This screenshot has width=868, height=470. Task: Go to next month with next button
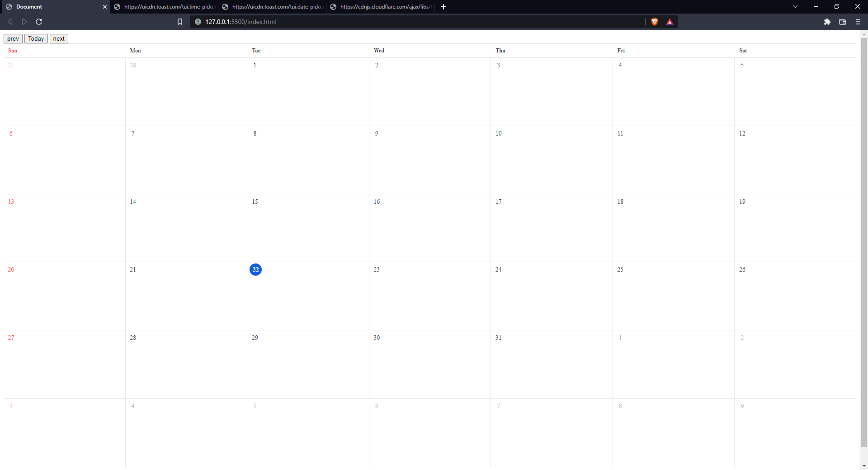coord(58,38)
